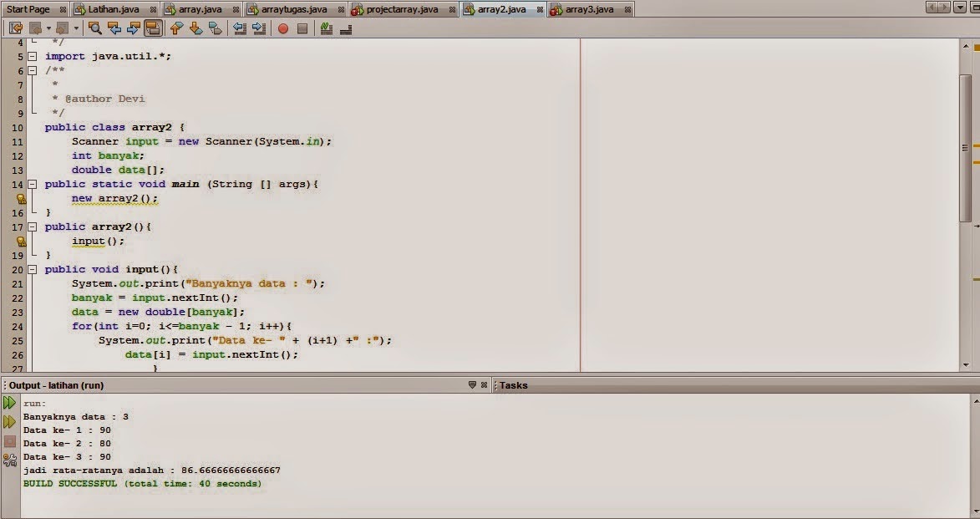Click Shift Line Right icon
The height and width of the screenshot is (519, 980).
click(x=259, y=28)
